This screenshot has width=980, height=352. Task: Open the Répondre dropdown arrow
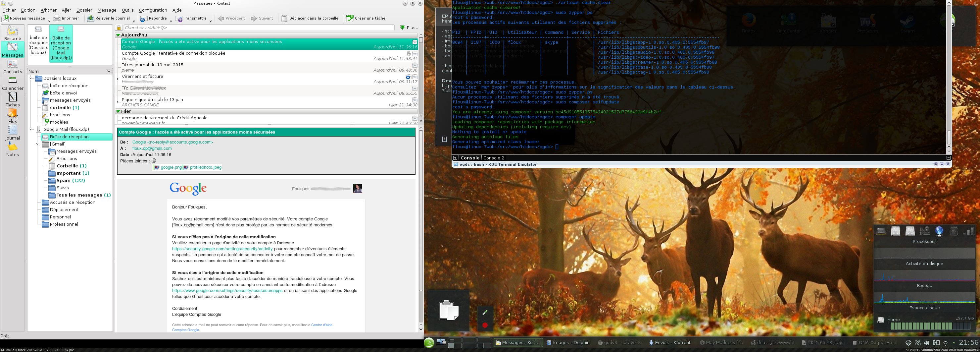[x=171, y=21]
